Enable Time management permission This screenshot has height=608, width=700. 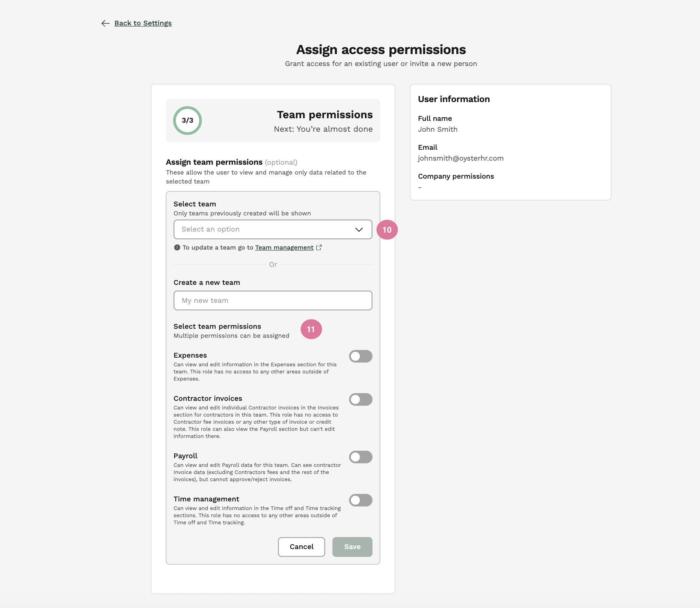(x=361, y=500)
